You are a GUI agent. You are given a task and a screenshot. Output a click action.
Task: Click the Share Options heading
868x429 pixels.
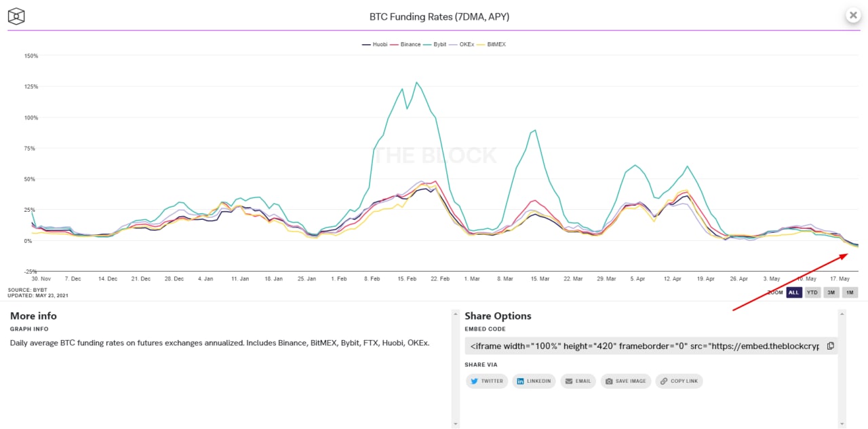498,316
